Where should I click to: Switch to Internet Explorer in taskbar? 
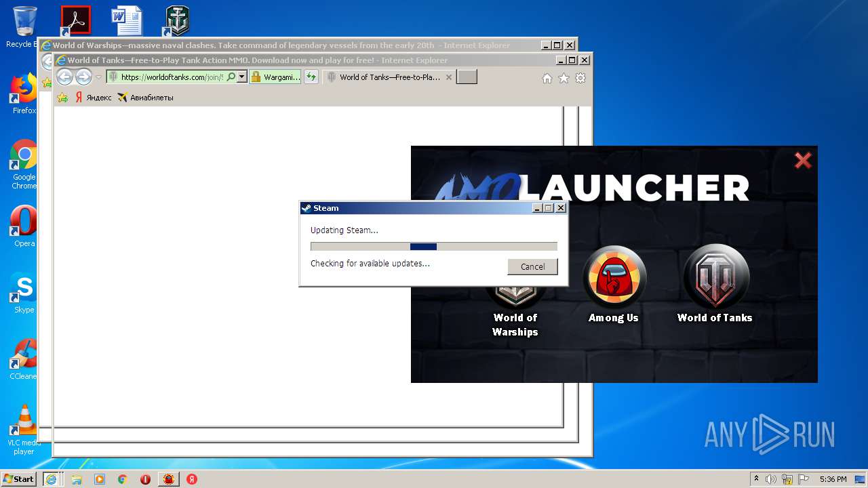click(x=51, y=479)
